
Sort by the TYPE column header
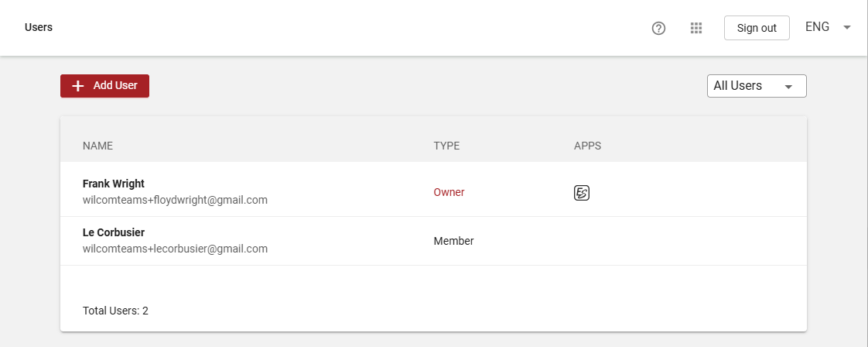(446, 146)
